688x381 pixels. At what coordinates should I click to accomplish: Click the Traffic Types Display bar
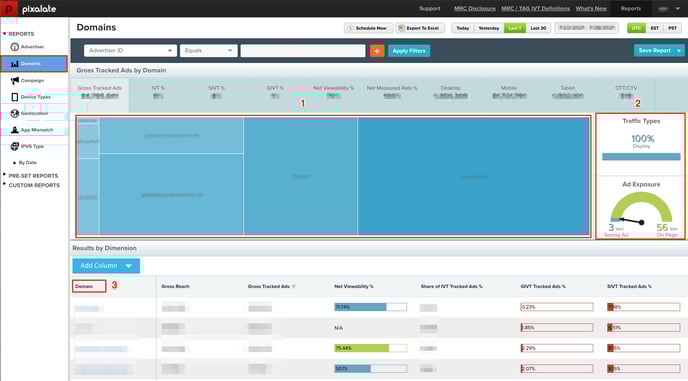641,157
